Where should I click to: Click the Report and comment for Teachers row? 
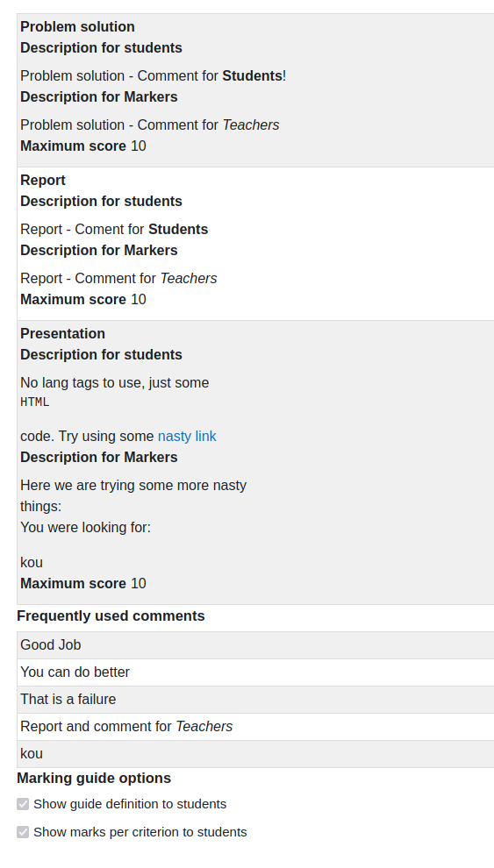click(x=255, y=726)
